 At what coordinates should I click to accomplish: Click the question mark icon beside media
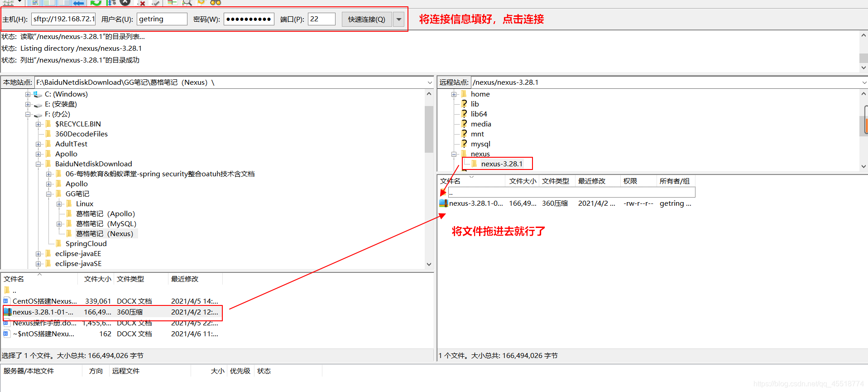click(x=464, y=124)
